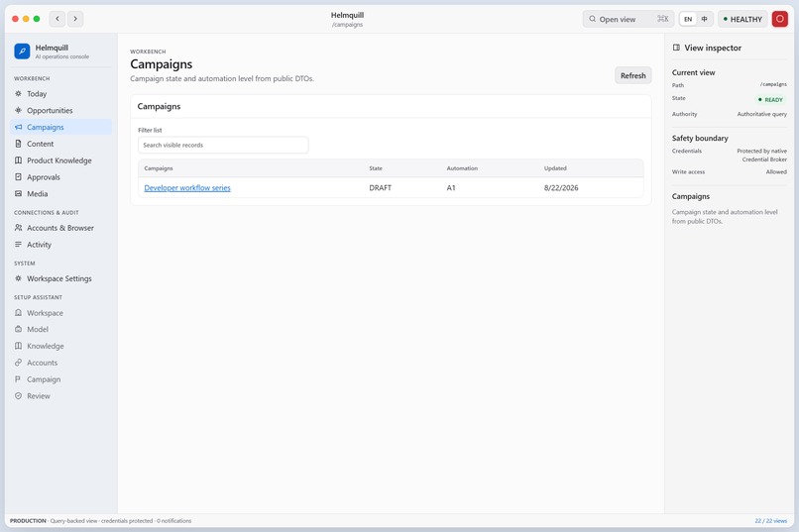Viewport: 799px width, 532px height.
Task: Click the Approvals checklist icon
Action: coord(19,177)
